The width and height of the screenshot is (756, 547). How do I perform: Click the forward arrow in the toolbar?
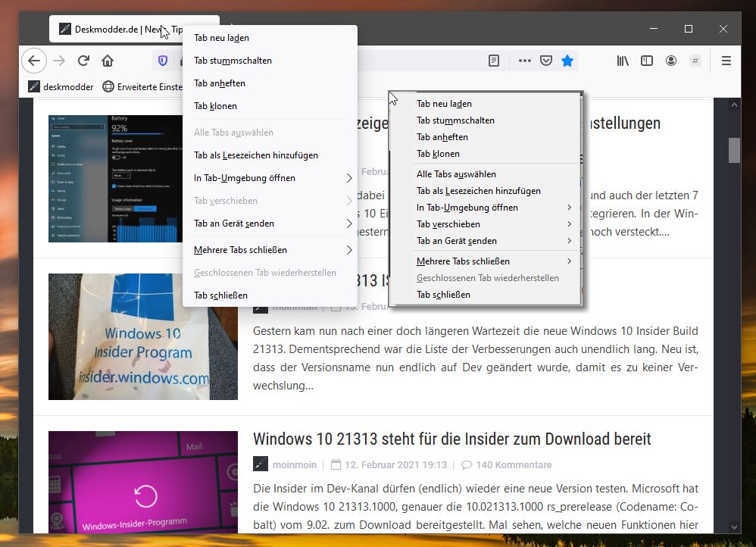[x=59, y=61]
